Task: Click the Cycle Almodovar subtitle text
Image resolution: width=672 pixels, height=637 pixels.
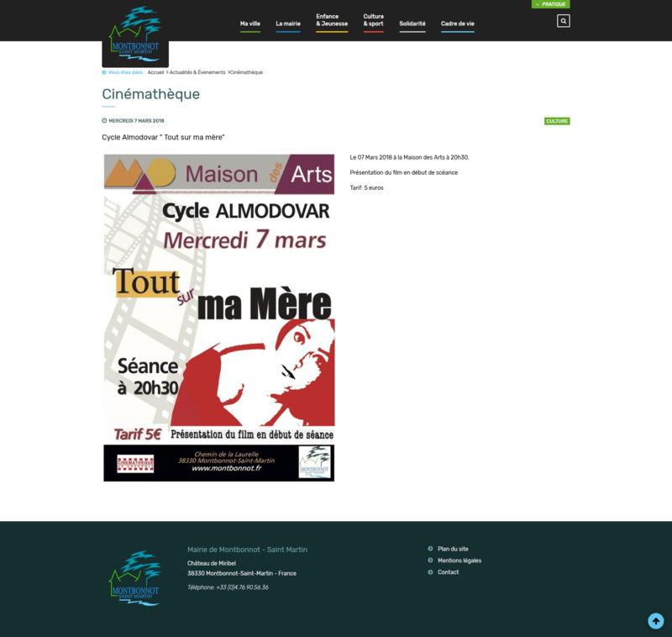Action: (163, 137)
